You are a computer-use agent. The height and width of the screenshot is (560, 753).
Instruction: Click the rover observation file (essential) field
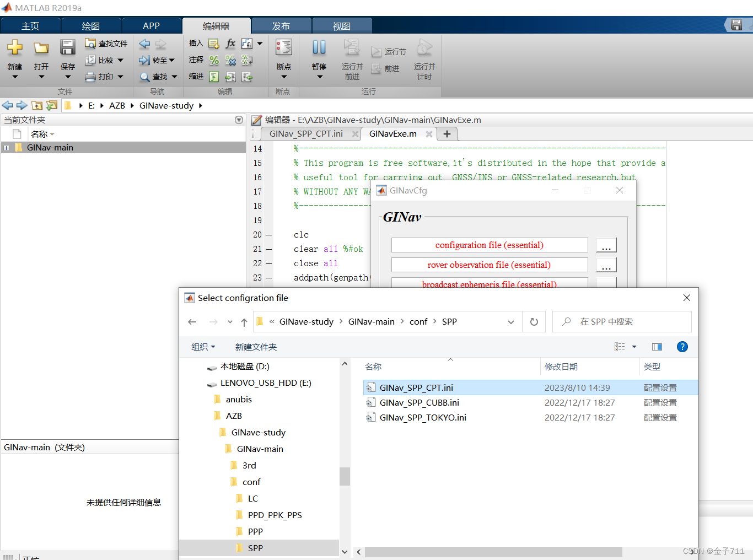[x=490, y=265]
